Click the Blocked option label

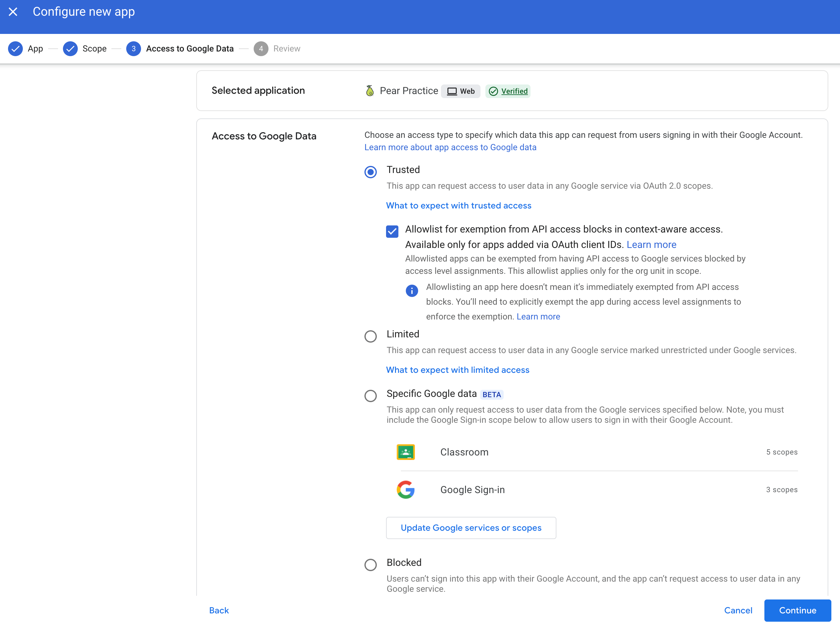(404, 562)
